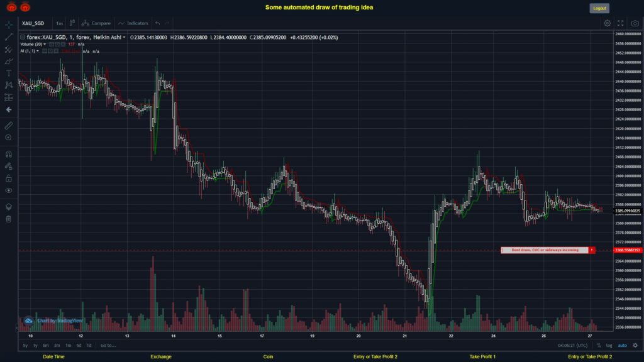Image resolution: width=644 pixels, height=362 pixels.
Task: Click the Logout button
Action: pos(599,8)
